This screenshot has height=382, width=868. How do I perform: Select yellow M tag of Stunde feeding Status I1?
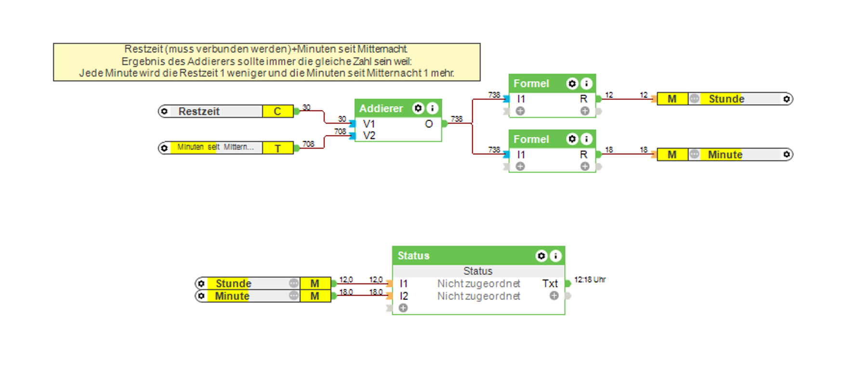pos(315,283)
